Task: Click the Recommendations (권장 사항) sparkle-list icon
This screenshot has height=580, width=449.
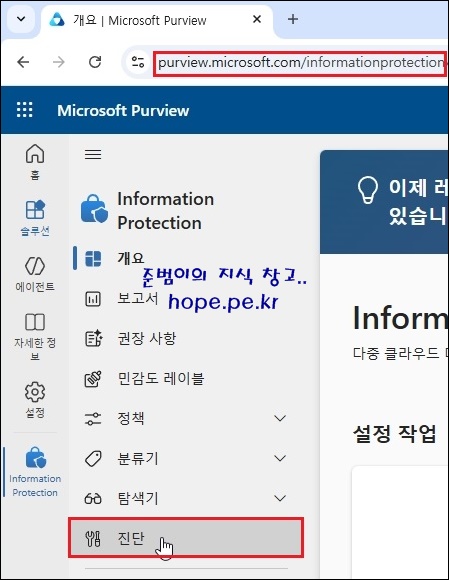Action: point(94,338)
